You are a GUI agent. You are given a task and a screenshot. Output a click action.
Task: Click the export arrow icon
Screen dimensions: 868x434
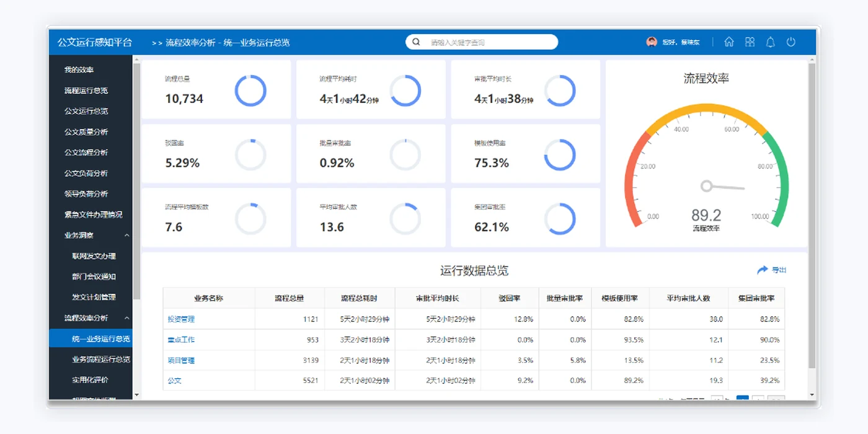pos(762,270)
